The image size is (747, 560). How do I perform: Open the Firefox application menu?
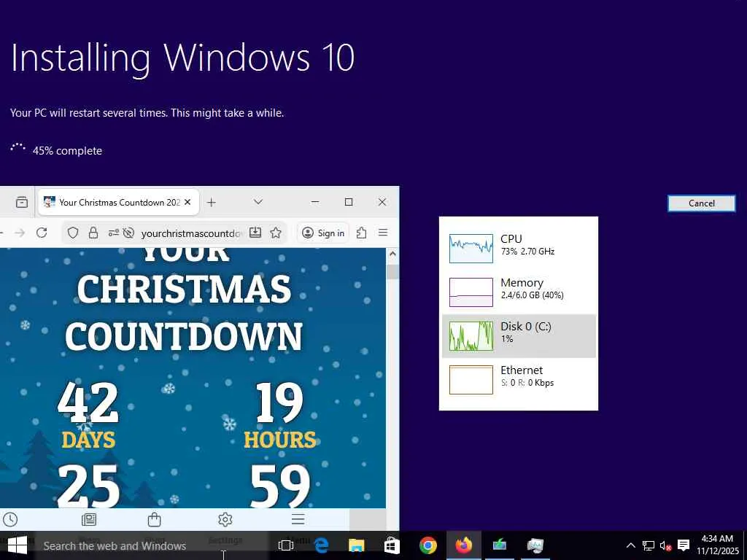(383, 233)
